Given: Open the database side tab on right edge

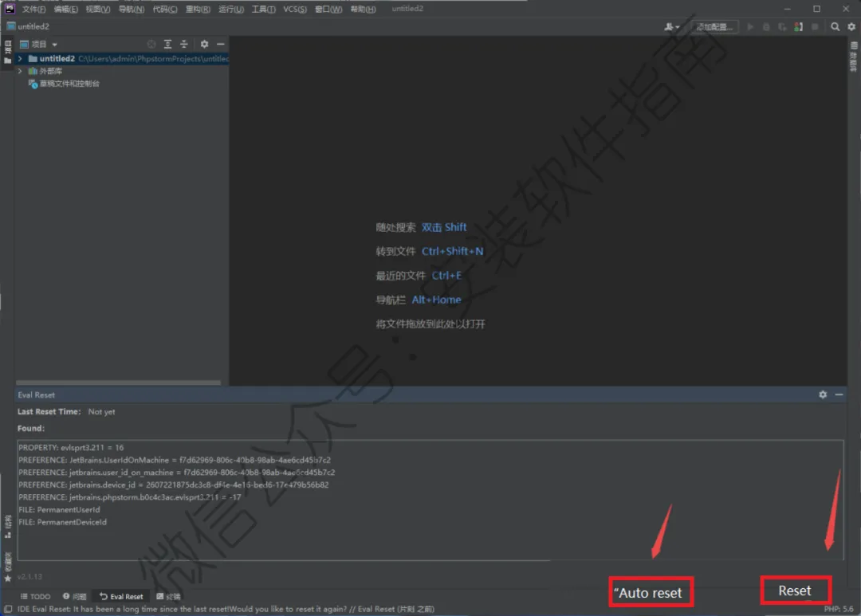Looking at the screenshot, I should click(x=854, y=57).
